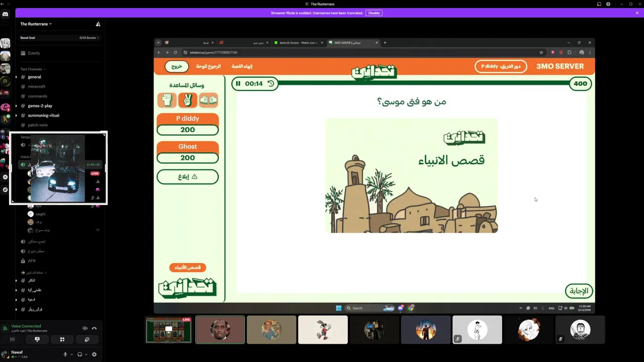
Task: Click إنهاء اللعبة end game link
Action: [242, 66]
